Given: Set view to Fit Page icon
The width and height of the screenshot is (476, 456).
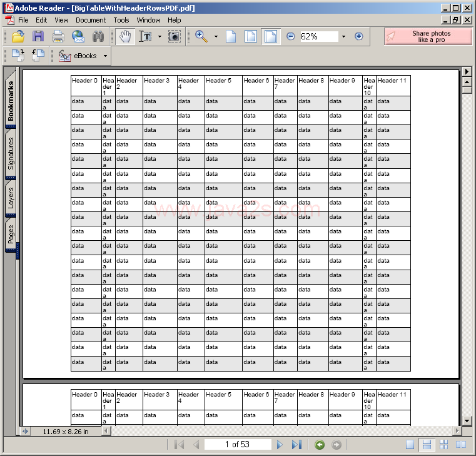Looking at the screenshot, I should 251,36.
